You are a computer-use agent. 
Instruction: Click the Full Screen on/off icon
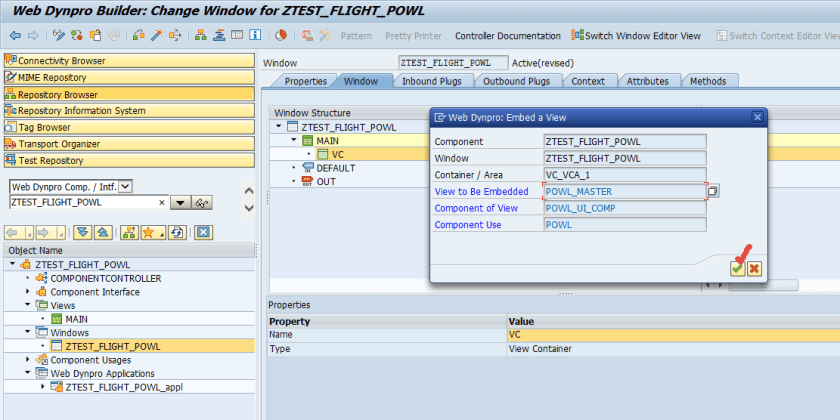pyautogui.click(x=237, y=36)
